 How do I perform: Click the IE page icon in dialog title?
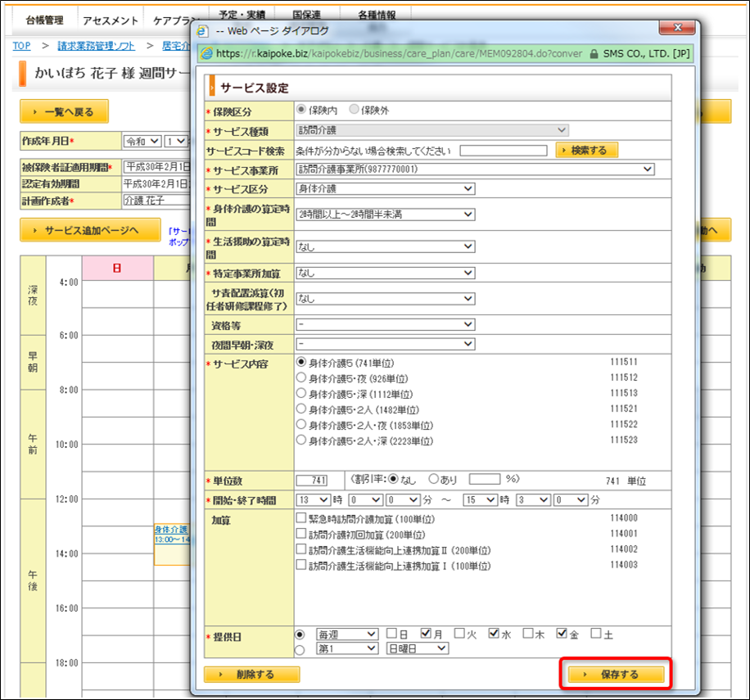[x=202, y=31]
